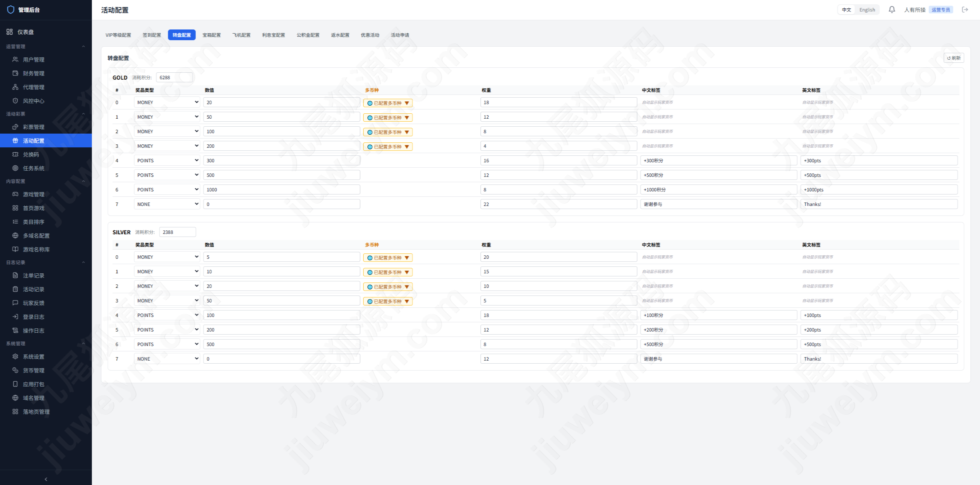
Task: Open 财务管理 wallet icon
Action: 15,73
